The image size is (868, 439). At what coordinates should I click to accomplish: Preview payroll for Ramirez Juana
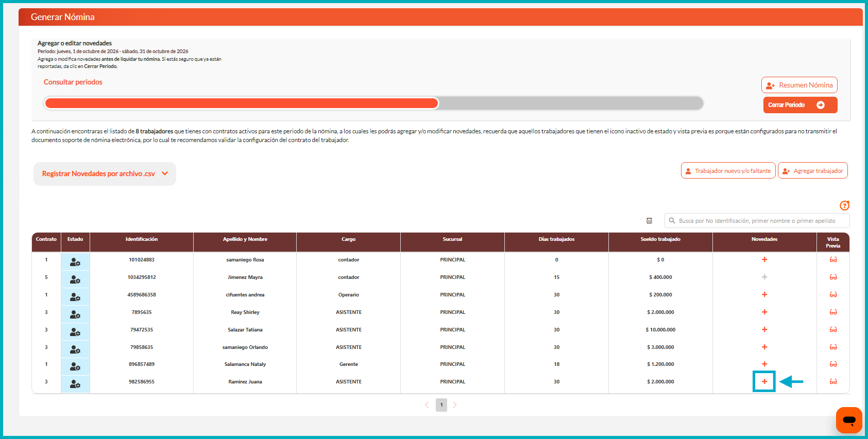pyautogui.click(x=833, y=382)
